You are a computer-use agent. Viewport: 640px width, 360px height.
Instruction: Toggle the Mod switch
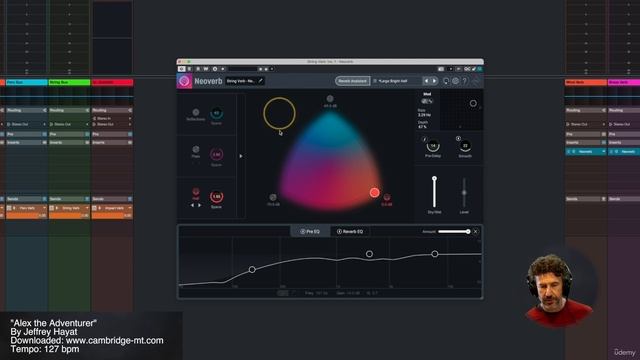[427, 101]
